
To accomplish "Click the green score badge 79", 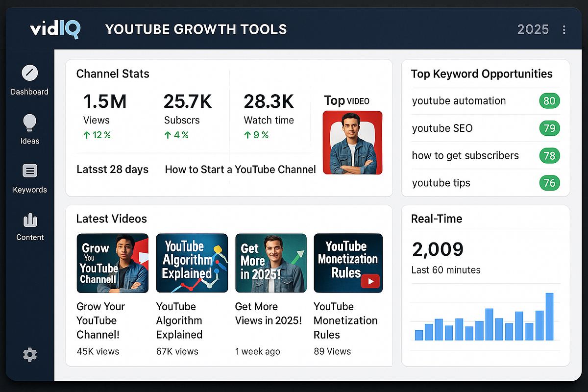I will coord(549,128).
